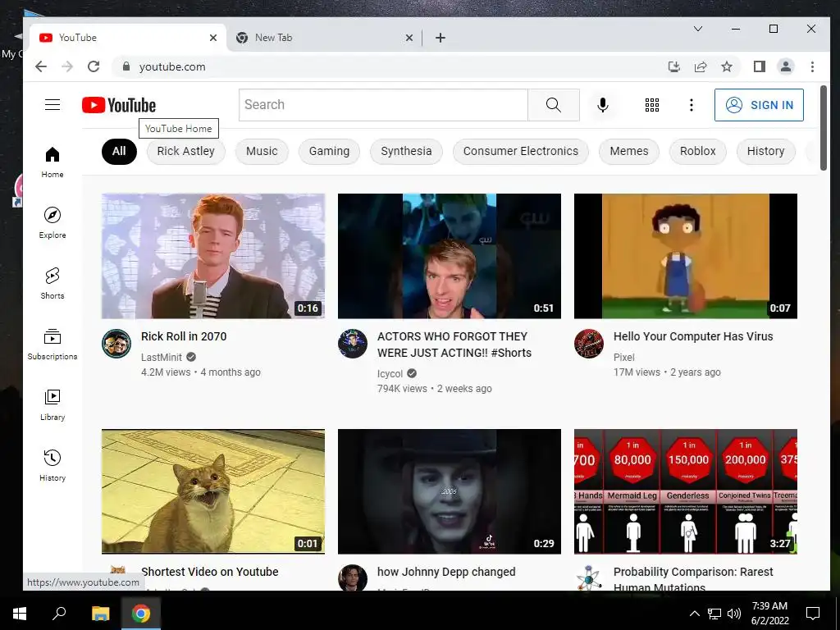Click browser back arrow
The image size is (840, 630).
point(41,66)
